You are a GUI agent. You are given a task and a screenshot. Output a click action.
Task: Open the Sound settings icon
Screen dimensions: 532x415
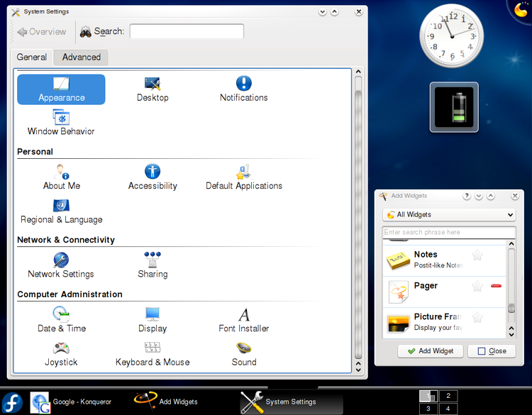point(243,353)
